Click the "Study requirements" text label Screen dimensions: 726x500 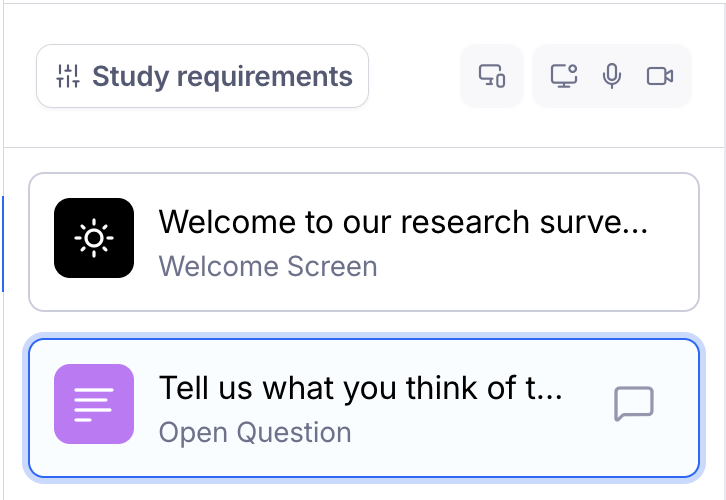click(x=222, y=76)
